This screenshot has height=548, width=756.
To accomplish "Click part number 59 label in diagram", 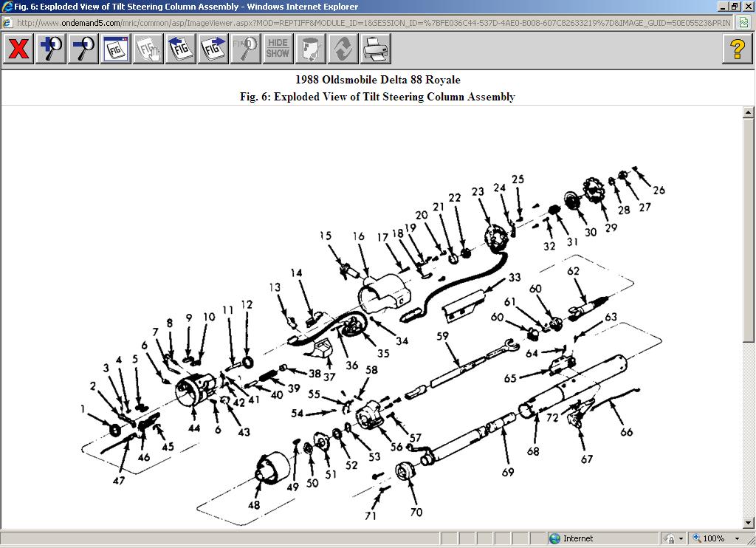I will (442, 335).
